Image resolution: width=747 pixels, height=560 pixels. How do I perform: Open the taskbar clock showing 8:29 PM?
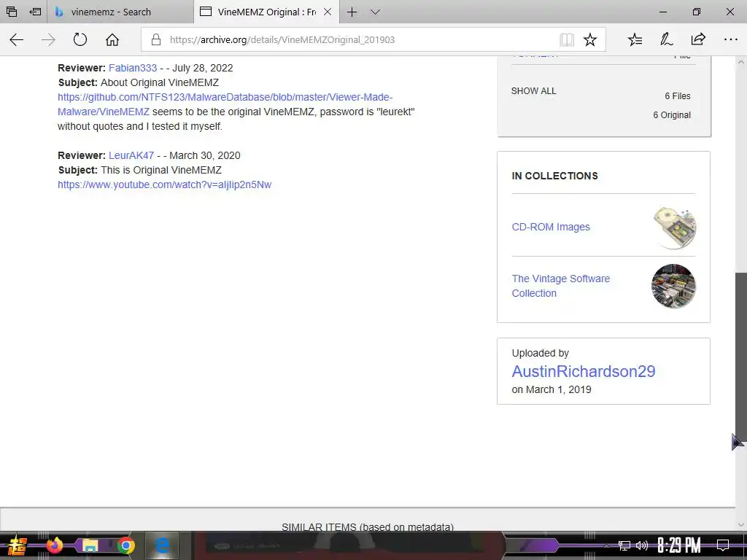[679, 545]
